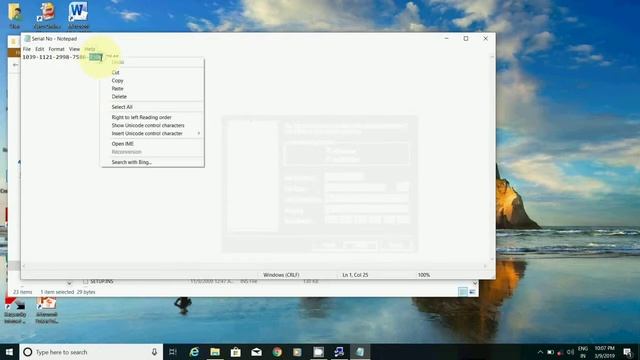Click large icons view button in Explorer
Image resolution: width=640 pixels, height=360 pixels.
(472, 292)
